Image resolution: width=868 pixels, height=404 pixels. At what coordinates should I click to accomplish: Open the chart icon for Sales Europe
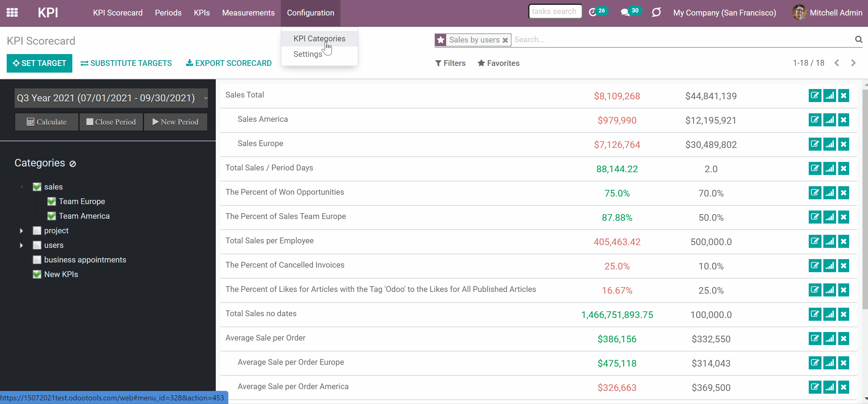point(829,144)
